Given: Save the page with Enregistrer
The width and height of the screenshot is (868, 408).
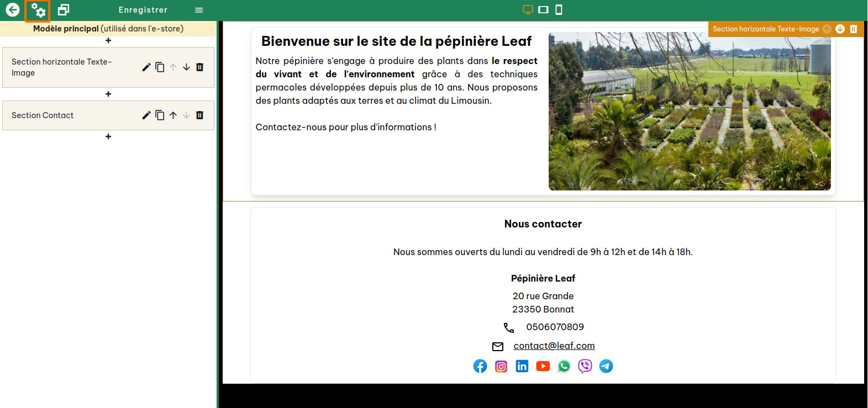Looking at the screenshot, I should click(x=143, y=10).
